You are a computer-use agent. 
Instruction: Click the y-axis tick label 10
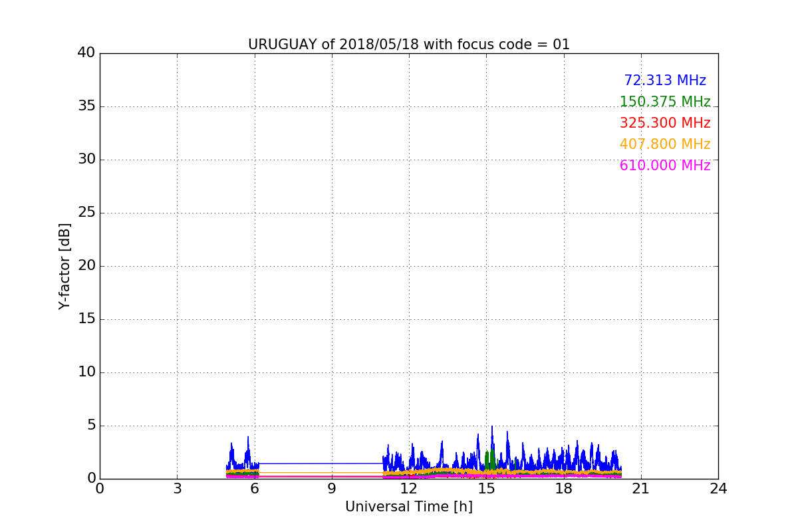86,372
